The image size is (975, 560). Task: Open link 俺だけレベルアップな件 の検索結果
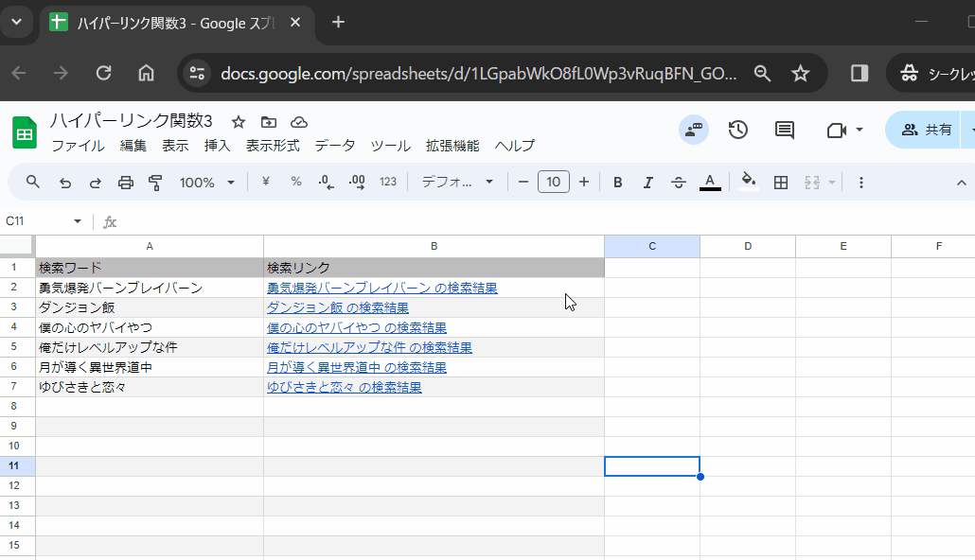[369, 347]
